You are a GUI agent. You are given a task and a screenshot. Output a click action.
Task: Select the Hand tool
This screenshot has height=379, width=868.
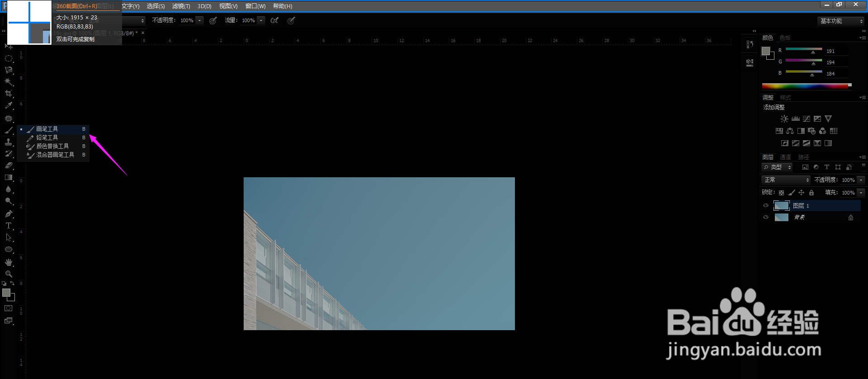tap(9, 262)
